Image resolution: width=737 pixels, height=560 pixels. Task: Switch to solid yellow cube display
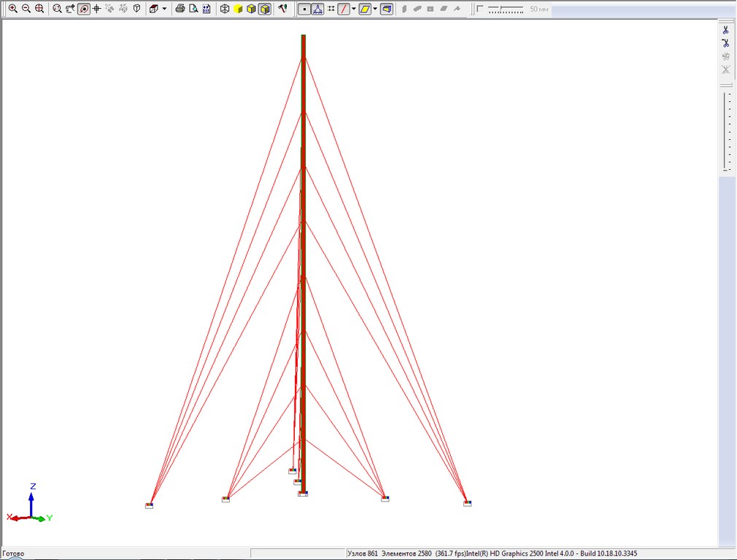pyautogui.click(x=238, y=9)
